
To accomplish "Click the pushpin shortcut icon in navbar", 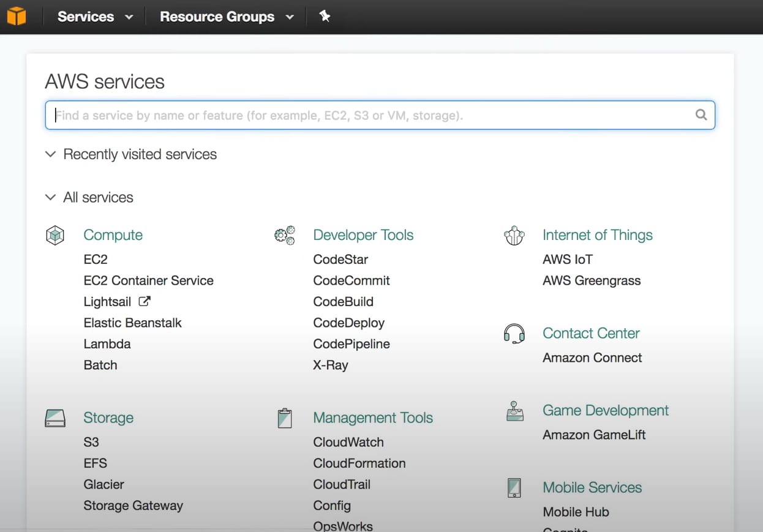I will 325,17.
